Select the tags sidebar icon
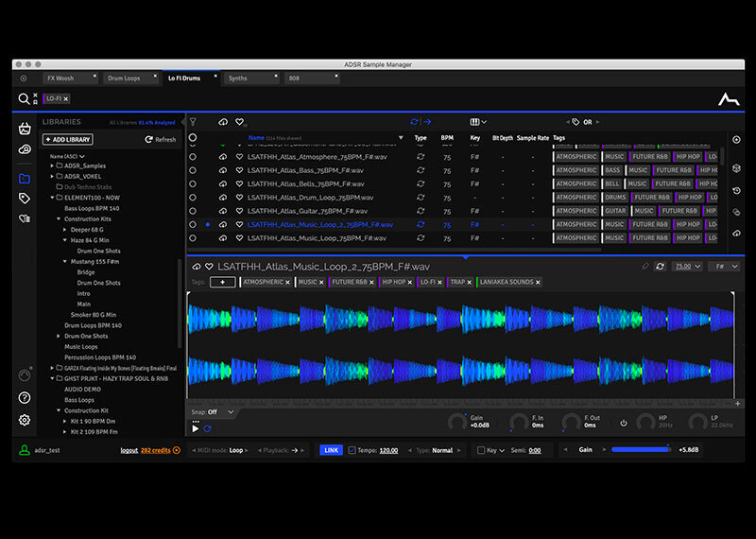 25,199
